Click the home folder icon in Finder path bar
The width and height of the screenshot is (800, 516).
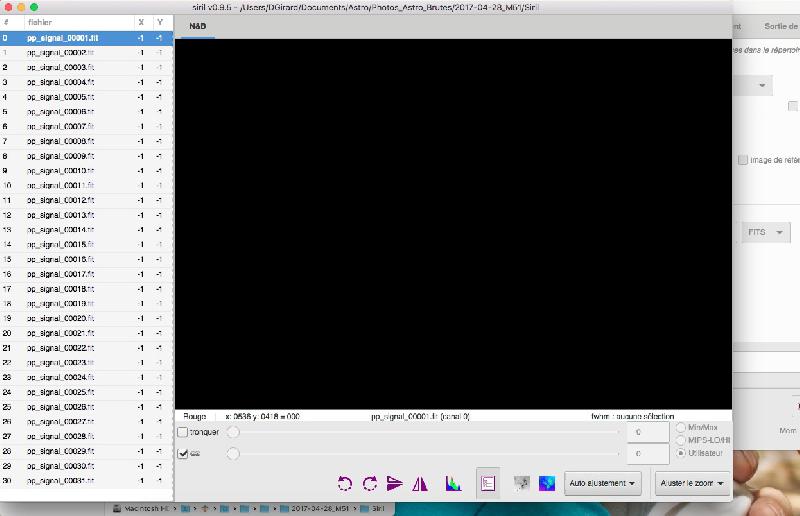(205, 508)
